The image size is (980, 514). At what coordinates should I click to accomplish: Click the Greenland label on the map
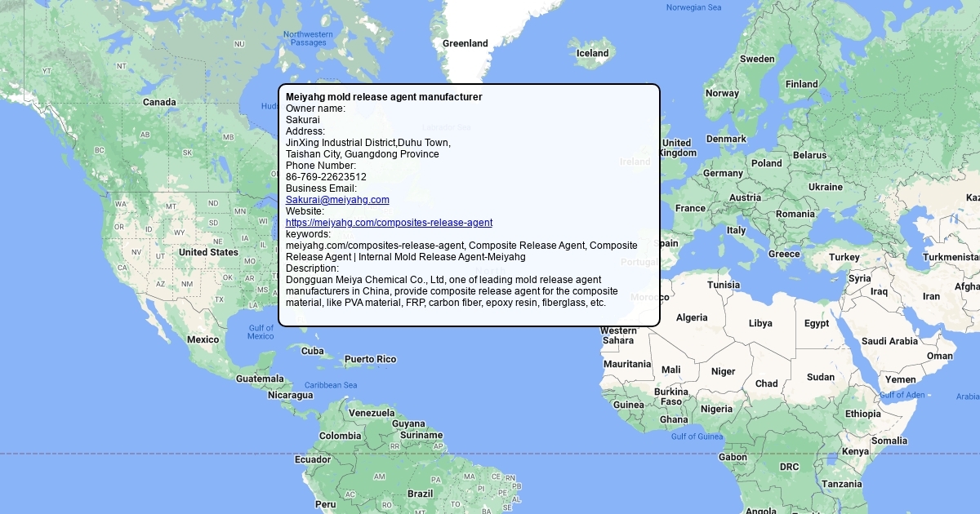(465, 43)
